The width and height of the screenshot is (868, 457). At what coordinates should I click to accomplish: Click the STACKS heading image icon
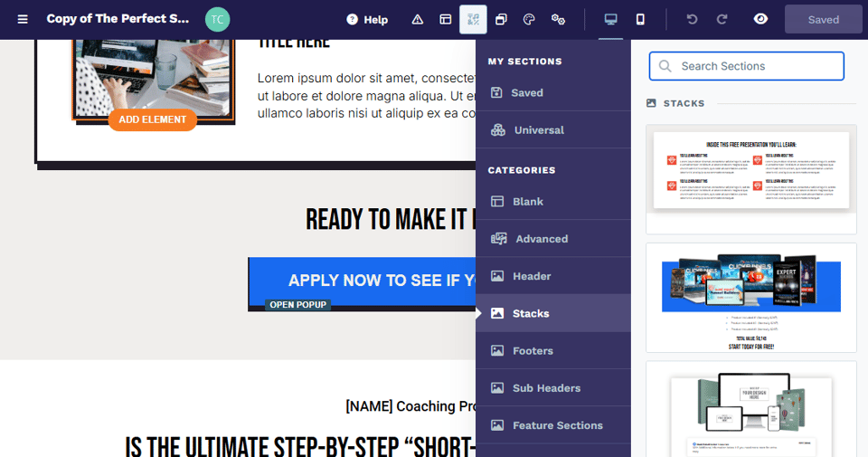pyautogui.click(x=652, y=103)
